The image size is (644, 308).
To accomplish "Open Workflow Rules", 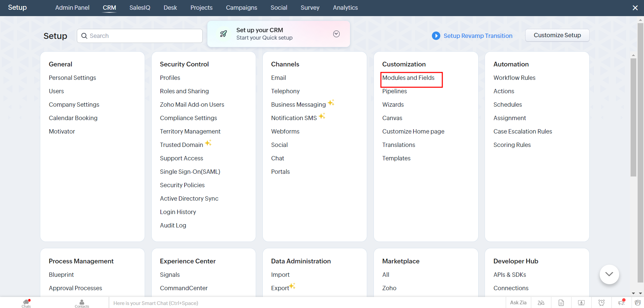I will 514,78.
